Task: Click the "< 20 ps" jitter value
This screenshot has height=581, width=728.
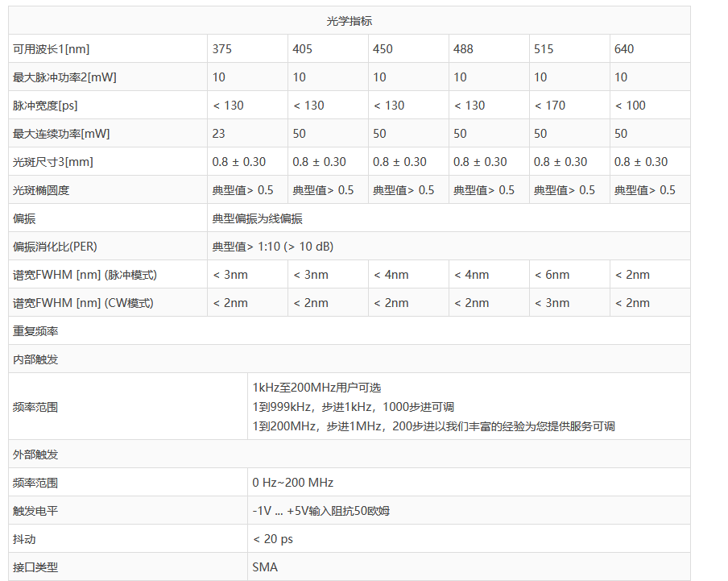Action: click(x=273, y=539)
